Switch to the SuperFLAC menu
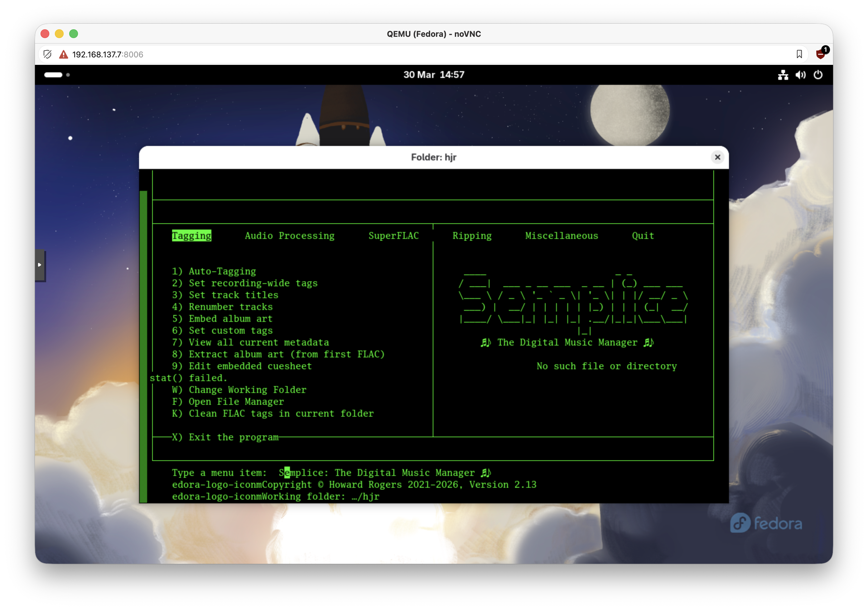 tap(393, 235)
